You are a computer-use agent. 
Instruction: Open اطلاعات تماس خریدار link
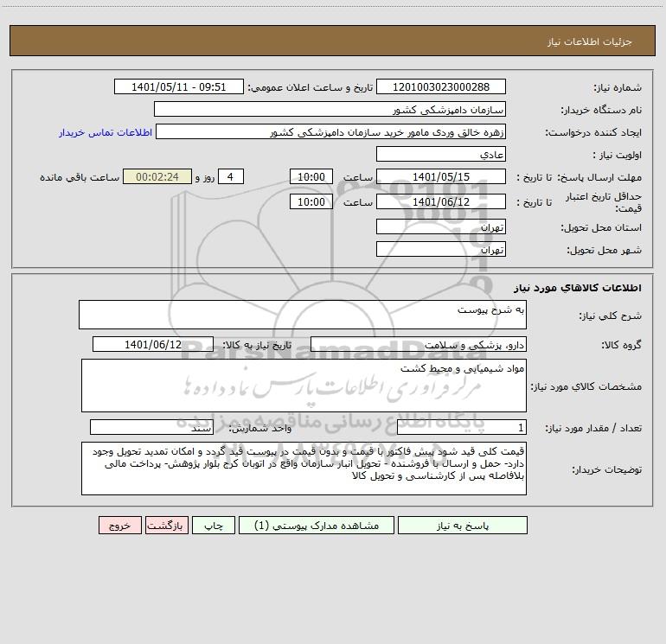coord(106,132)
